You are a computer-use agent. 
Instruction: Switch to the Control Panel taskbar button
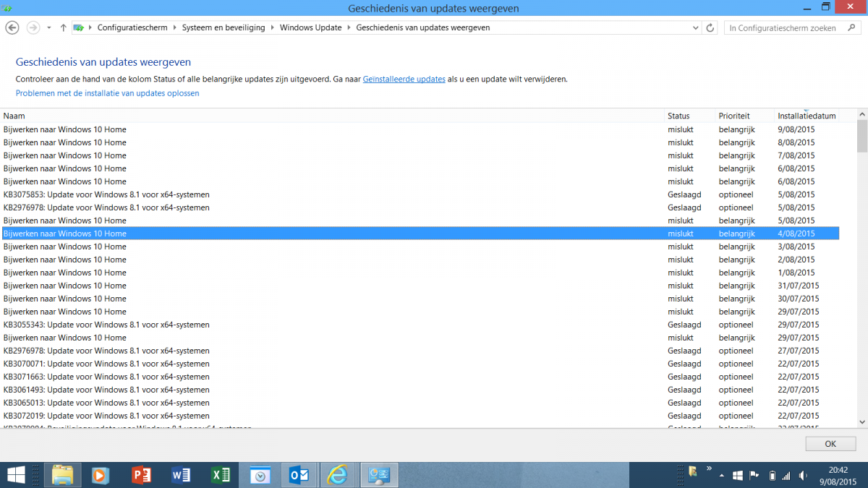379,475
